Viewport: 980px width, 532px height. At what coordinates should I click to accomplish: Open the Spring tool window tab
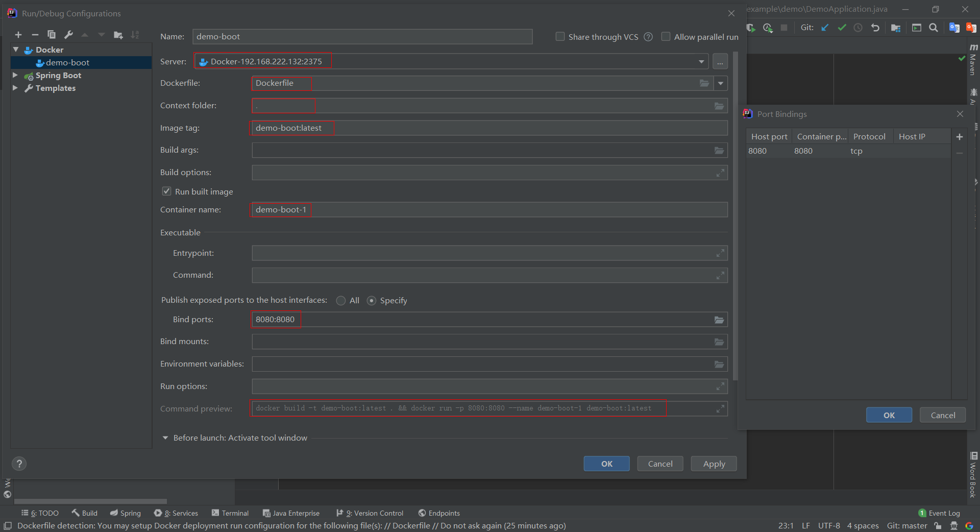coord(126,513)
